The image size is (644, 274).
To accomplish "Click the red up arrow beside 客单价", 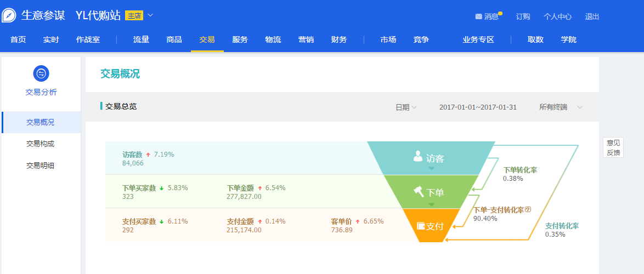I will click(x=358, y=221).
